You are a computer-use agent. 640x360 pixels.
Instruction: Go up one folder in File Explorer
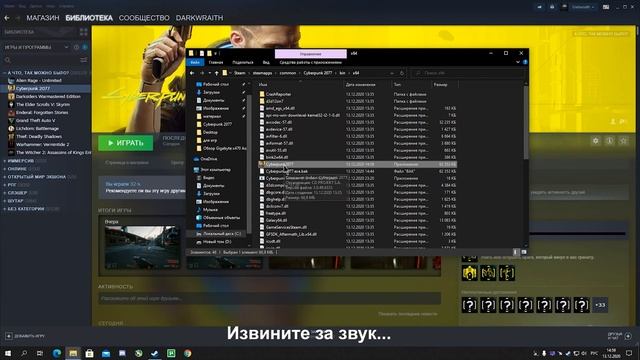pos(216,73)
